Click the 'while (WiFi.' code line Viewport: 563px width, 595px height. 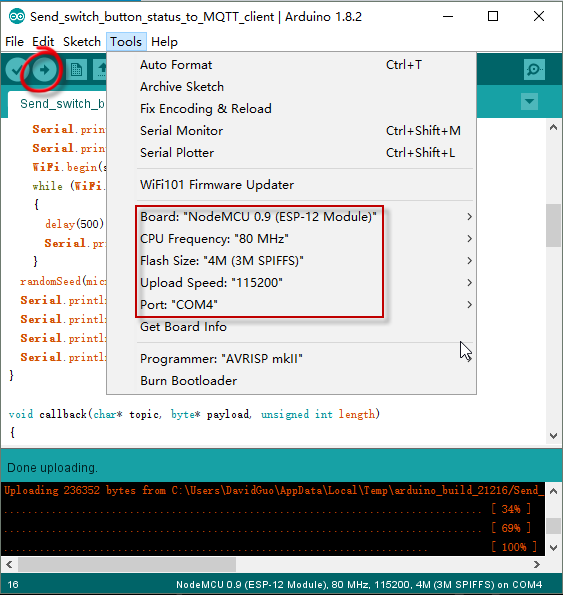tap(68, 186)
